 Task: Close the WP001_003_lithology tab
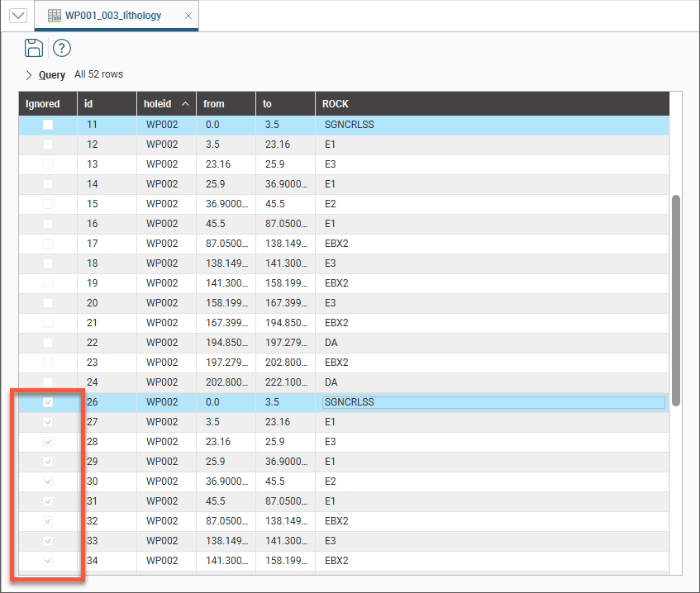tap(188, 16)
